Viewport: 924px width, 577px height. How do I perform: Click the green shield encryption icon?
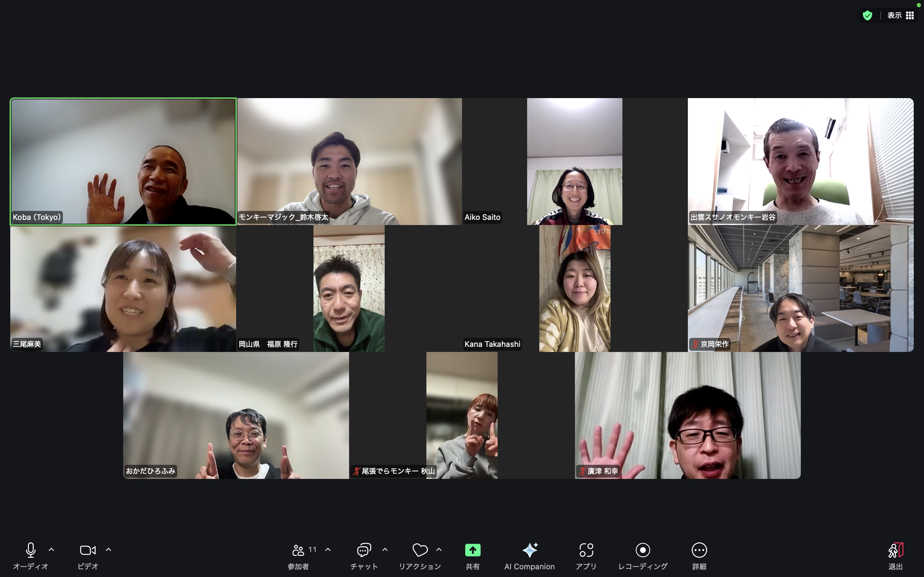tap(867, 16)
